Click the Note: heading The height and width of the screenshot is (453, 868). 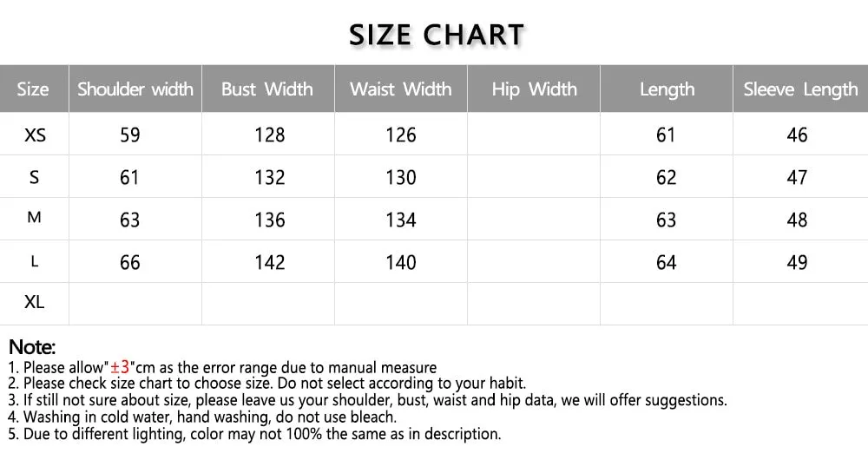(x=32, y=347)
